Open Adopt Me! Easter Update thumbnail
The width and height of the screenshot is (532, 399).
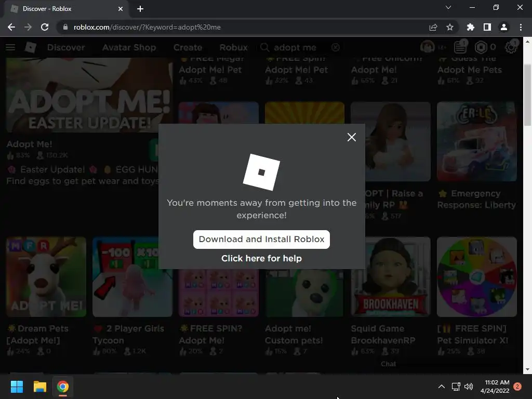click(x=89, y=95)
